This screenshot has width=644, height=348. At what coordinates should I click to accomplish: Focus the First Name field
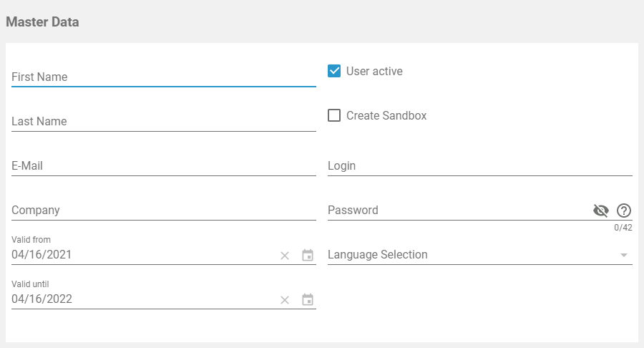click(x=163, y=77)
